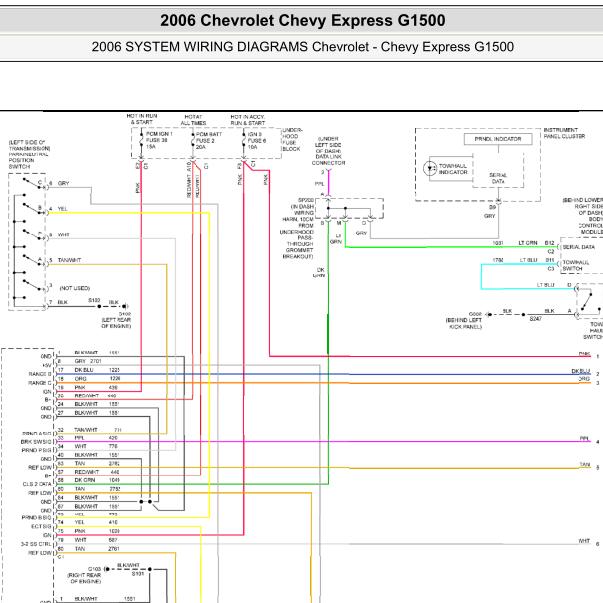This screenshot has width=603, height=603.
Task: Click the 'RANGE B' signal label
Action: [40, 374]
